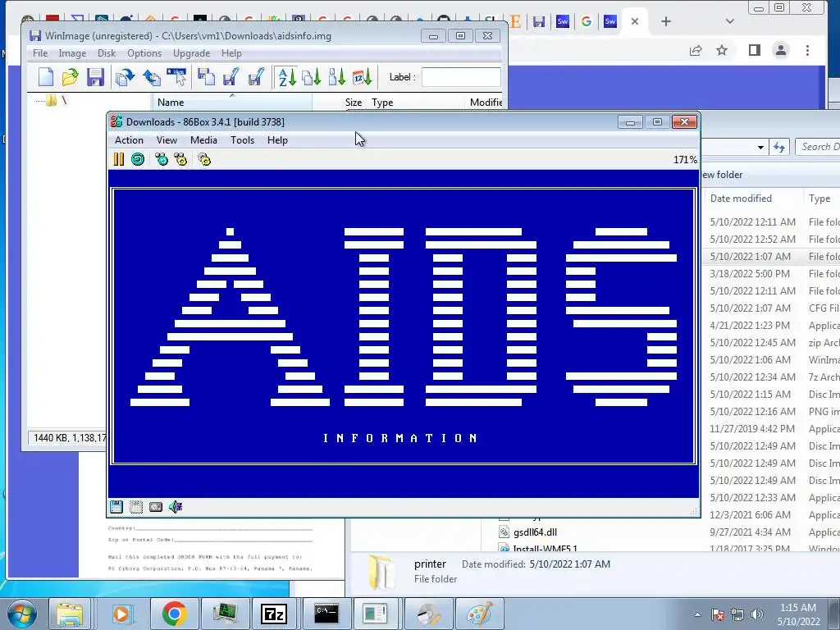Click volume icon in system tray
This screenshot has width=840, height=630.
(757, 614)
